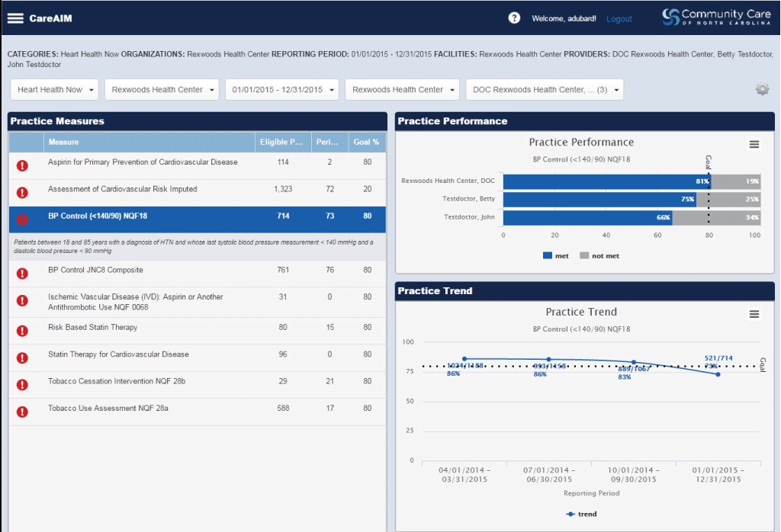Screen dimensions: 781x532
Task: Click trend data point for 04/01/2014 - 03/31/2015
Action: tap(464, 359)
